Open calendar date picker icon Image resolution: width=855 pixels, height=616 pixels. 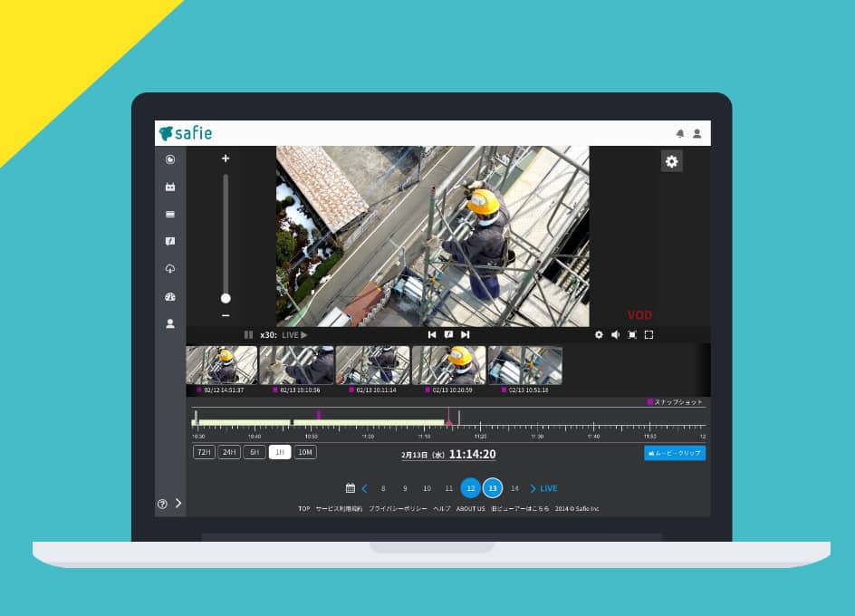351,487
